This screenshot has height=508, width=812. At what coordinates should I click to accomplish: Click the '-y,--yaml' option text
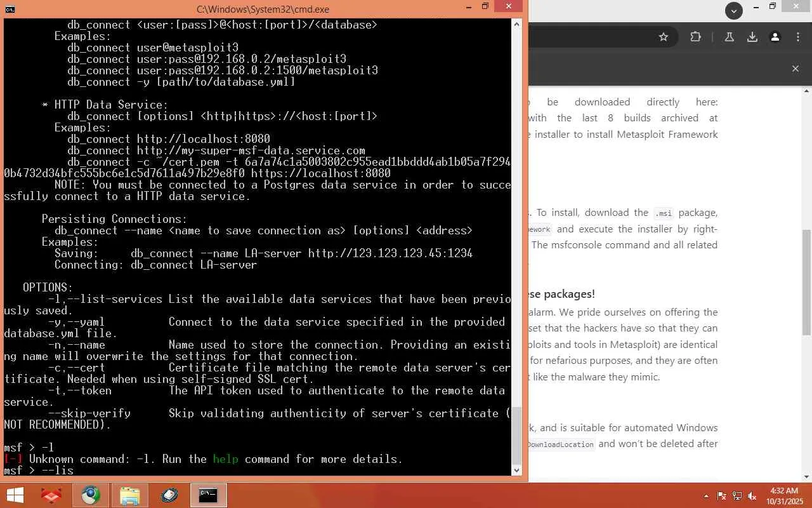click(77, 322)
